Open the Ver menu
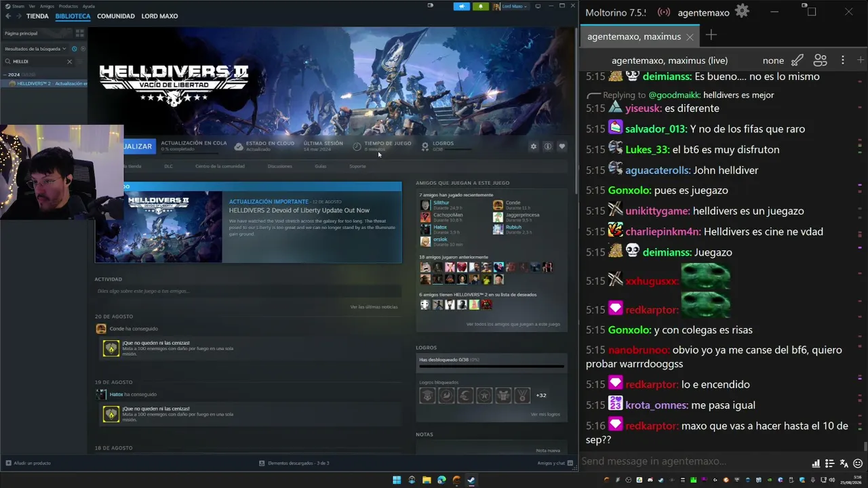The image size is (868, 488). click(x=32, y=6)
